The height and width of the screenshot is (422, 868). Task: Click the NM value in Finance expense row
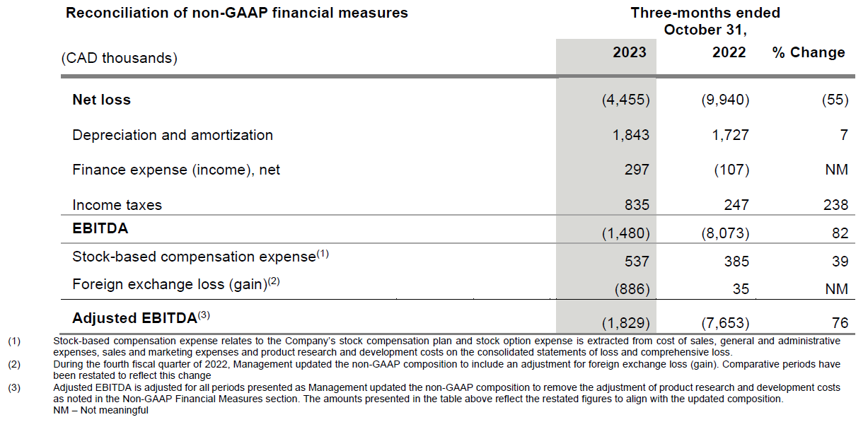(x=837, y=170)
